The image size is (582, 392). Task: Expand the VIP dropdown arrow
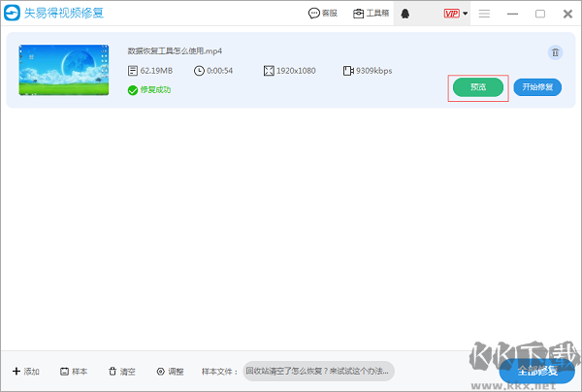[465, 14]
